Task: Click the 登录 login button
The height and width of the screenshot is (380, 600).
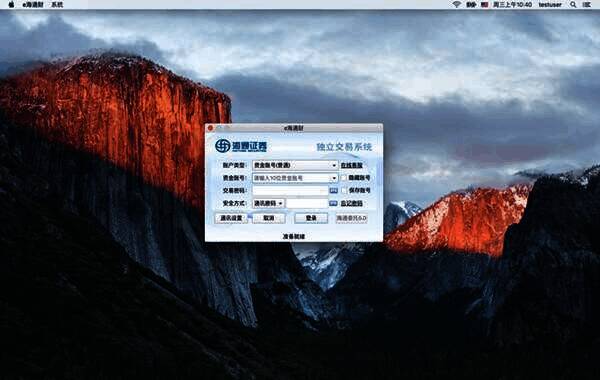Action: [x=311, y=218]
